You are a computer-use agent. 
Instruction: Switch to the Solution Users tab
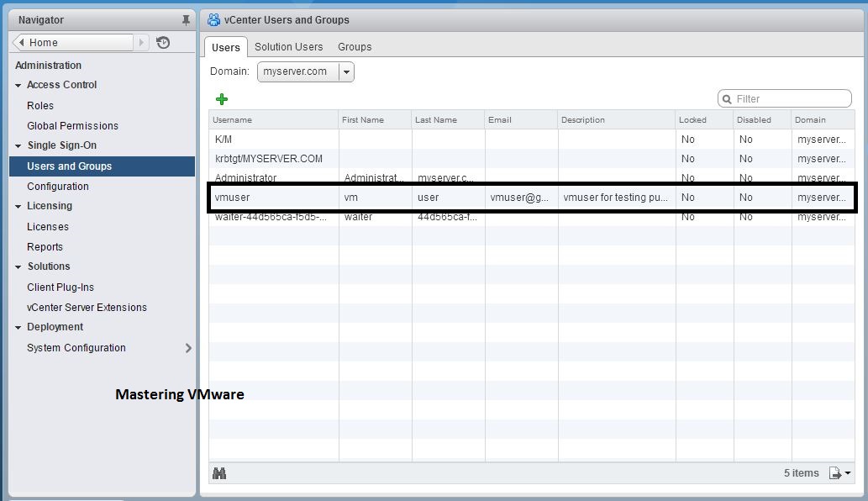288,47
